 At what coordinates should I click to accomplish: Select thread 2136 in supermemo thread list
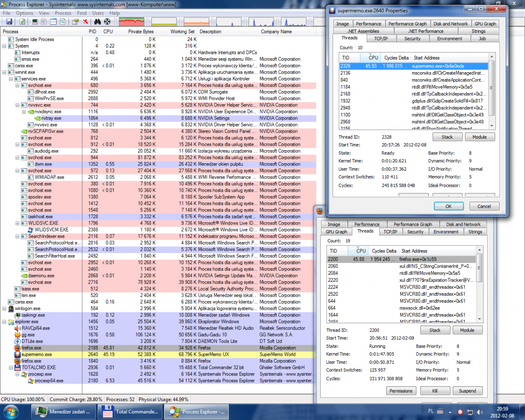pyautogui.click(x=414, y=73)
